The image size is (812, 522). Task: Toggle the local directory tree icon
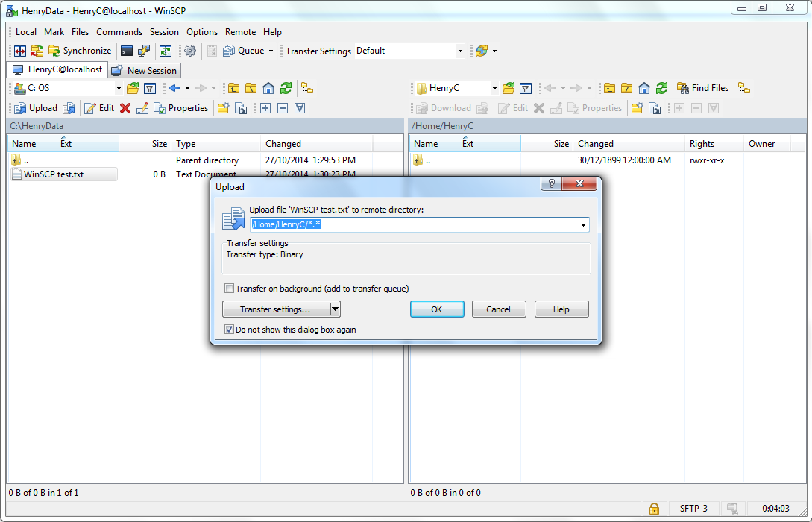pyautogui.click(x=307, y=89)
